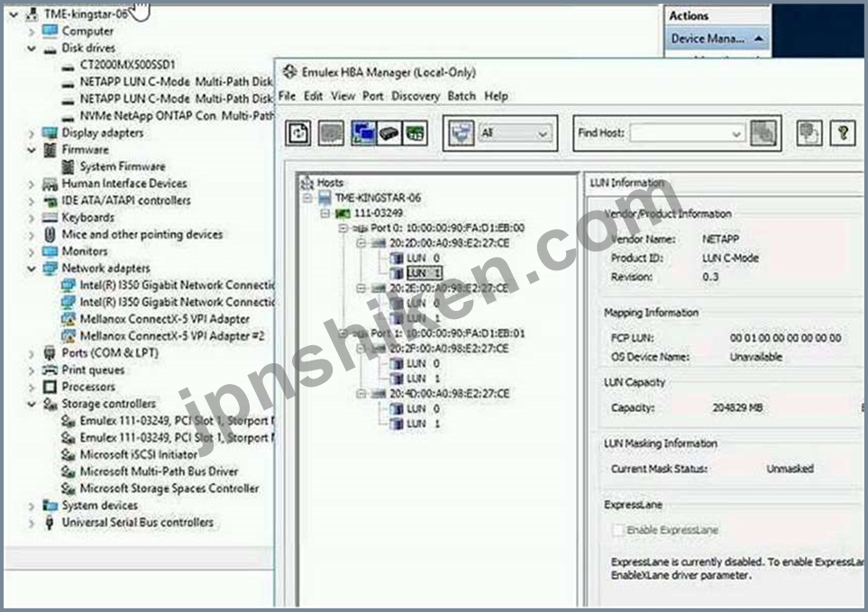Select CT2000MX500SSD1 under Disk drives

[127, 65]
